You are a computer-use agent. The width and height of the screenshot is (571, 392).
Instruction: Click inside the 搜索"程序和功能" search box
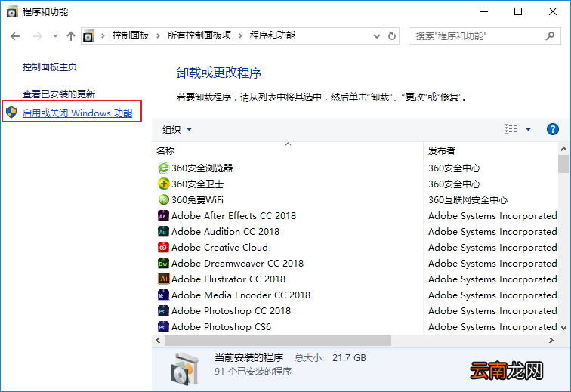(x=485, y=36)
